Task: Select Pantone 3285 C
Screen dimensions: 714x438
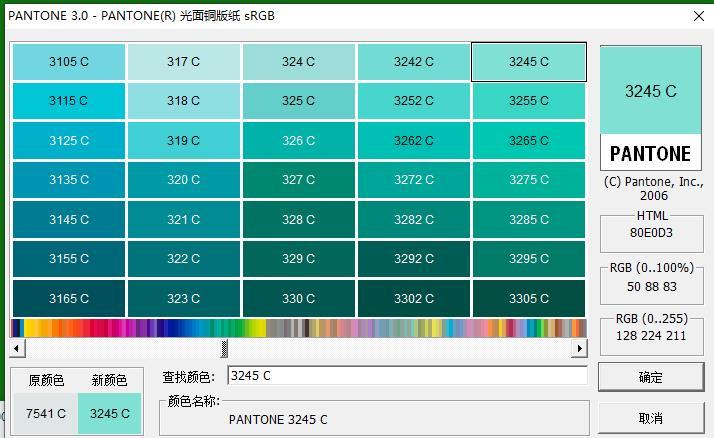Action: click(x=529, y=219)
